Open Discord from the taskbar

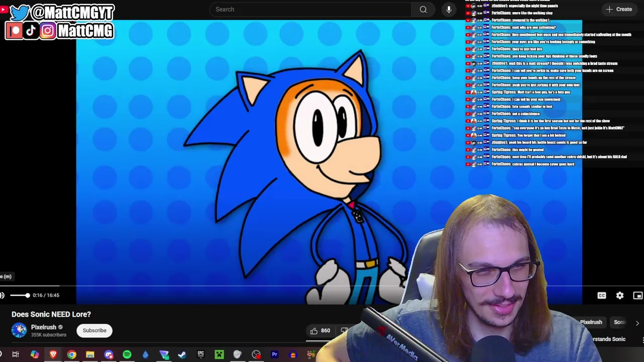(109, 355)
